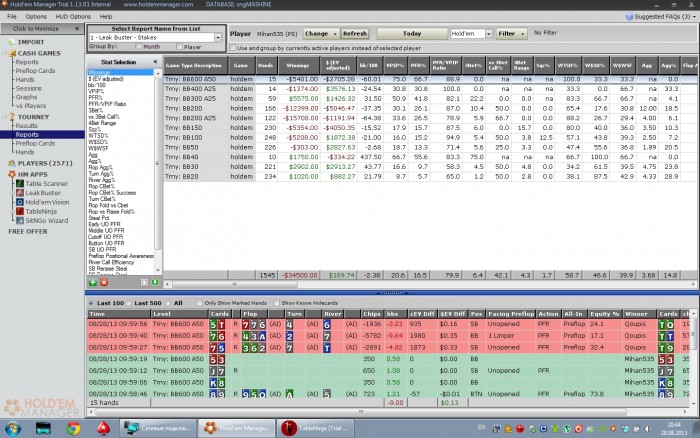Launch the Hold'em Vision app icon
This screenshot has height=438, width=700.
pos(20,202)
